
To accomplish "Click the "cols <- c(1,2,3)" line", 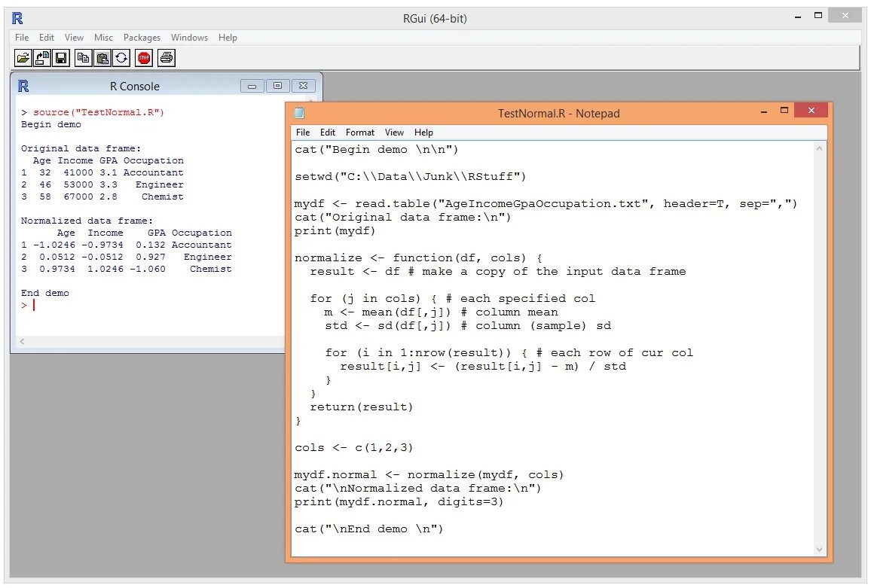I will point(354,447).
